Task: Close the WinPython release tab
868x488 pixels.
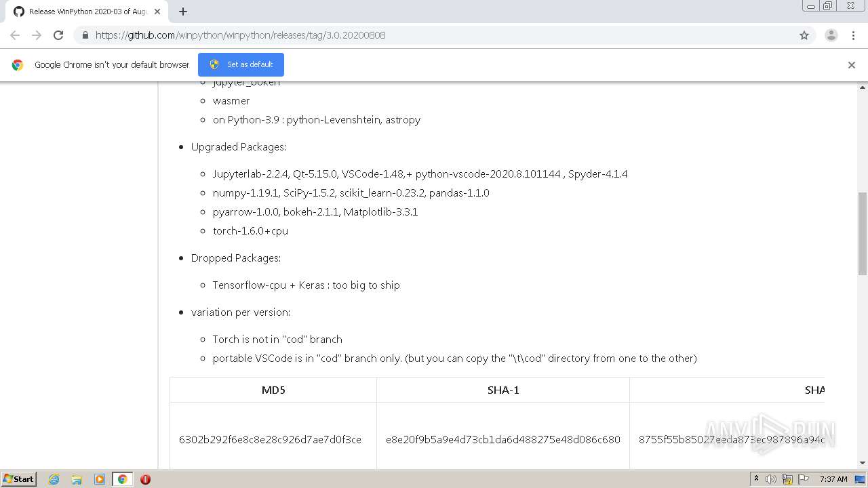Action: pos(157,12)
